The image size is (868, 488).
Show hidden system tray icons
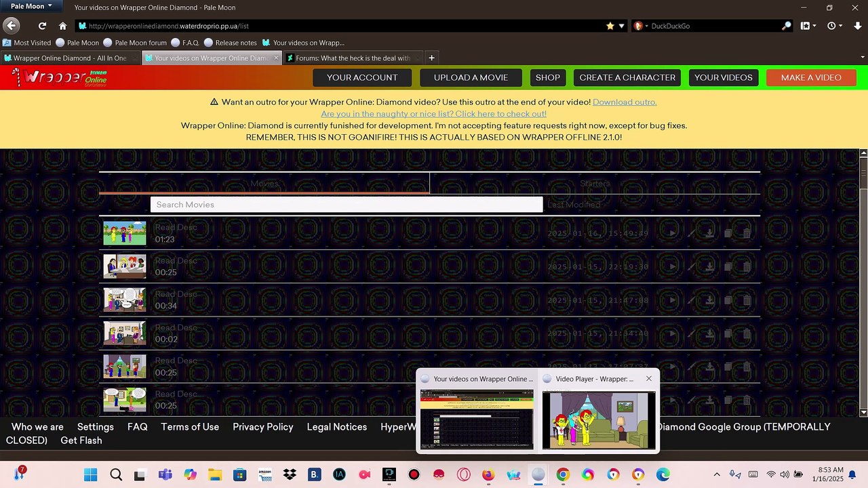(x=717, y=474)
